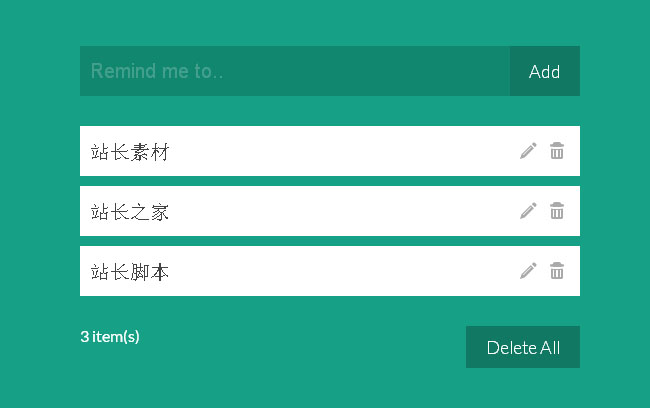Hit the edit pencil on the top reminder

528,151
